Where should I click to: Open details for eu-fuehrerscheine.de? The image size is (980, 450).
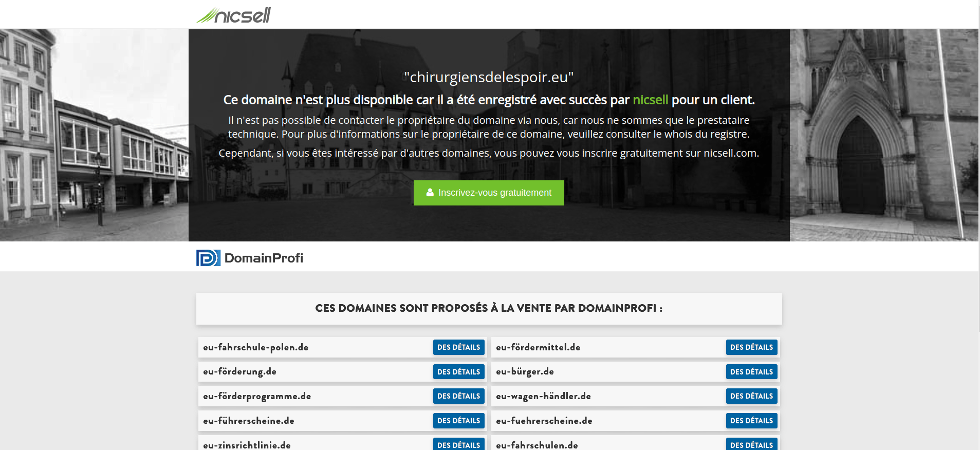(751, 421)
